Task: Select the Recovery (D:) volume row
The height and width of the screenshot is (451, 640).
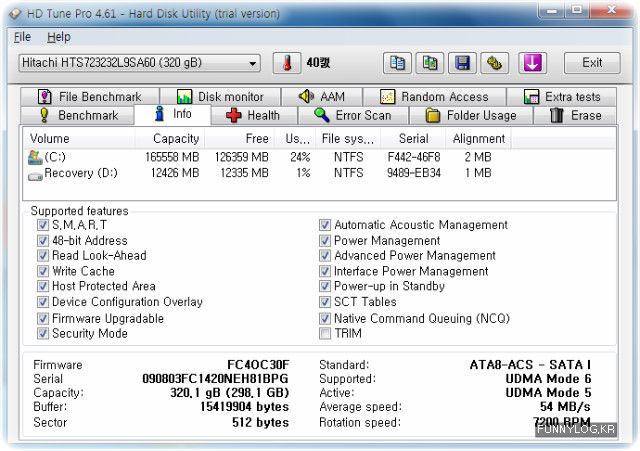Action: tap(319, 173)
